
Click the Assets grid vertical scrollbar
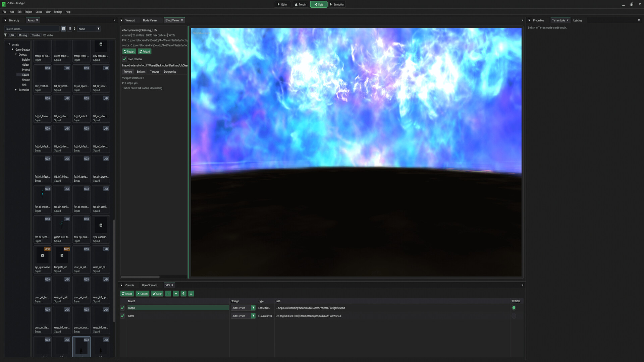tap(114, 271)
